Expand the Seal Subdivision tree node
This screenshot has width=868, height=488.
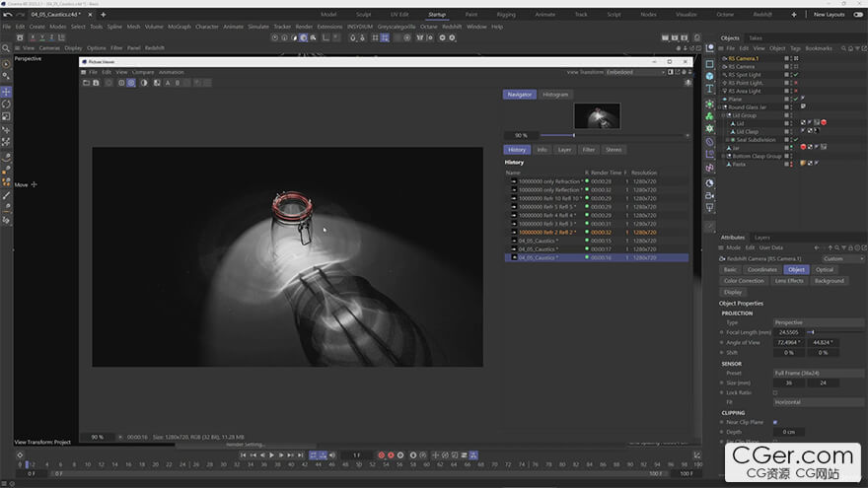[727, 140]
